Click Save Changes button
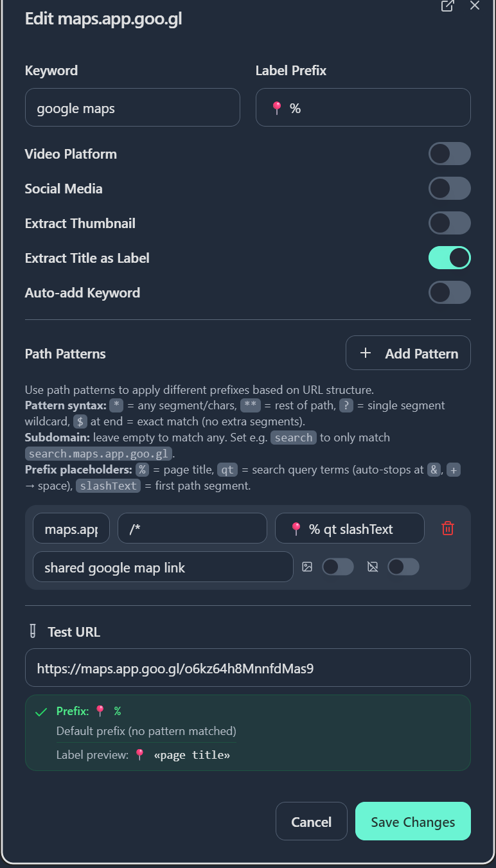 (x=413, y=821)
